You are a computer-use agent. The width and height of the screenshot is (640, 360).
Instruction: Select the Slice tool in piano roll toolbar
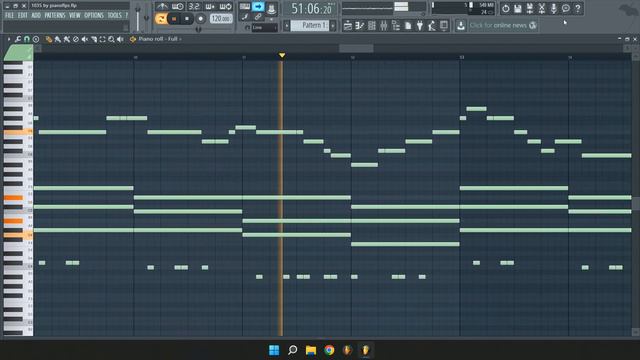tap(93, 39)
